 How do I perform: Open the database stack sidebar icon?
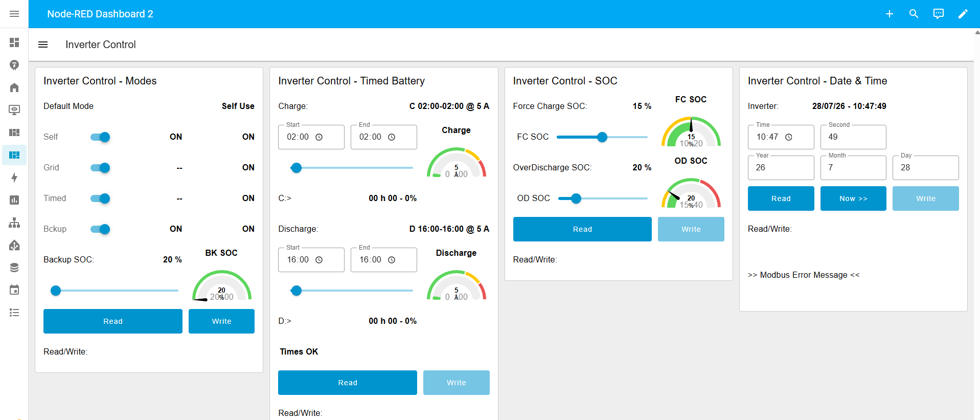(14, 268)
